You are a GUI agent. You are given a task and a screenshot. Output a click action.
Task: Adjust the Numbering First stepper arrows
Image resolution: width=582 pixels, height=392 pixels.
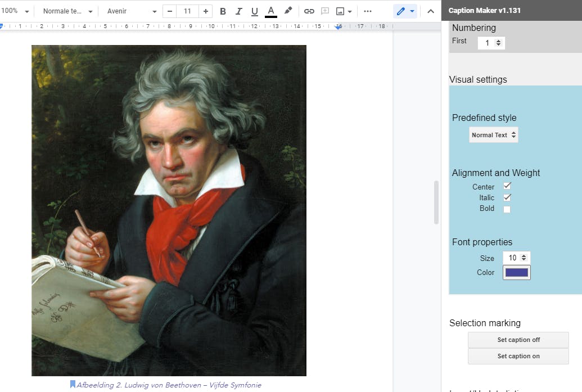(498, 43)
